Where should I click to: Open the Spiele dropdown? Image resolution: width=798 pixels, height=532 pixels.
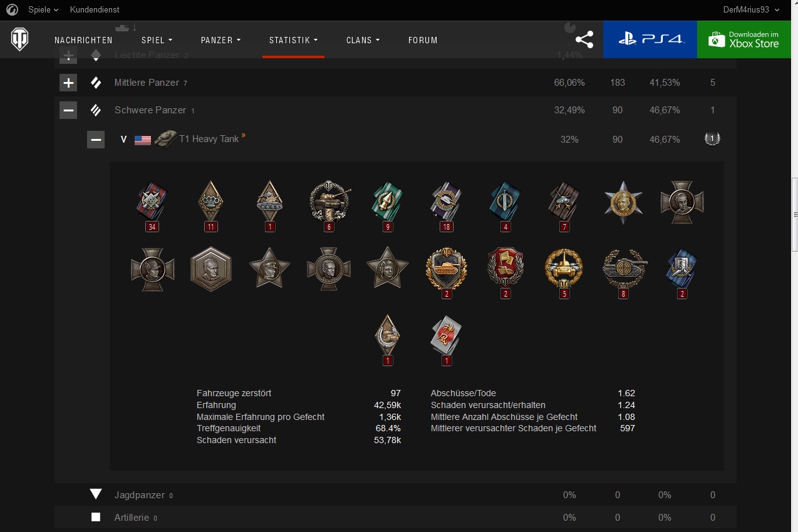click(x=43, y=9)
